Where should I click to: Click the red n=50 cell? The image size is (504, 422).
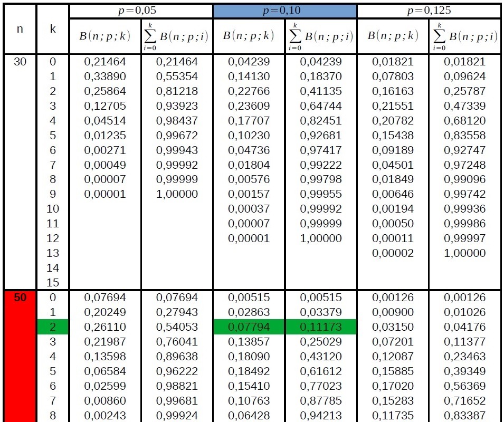click(20, 298)
